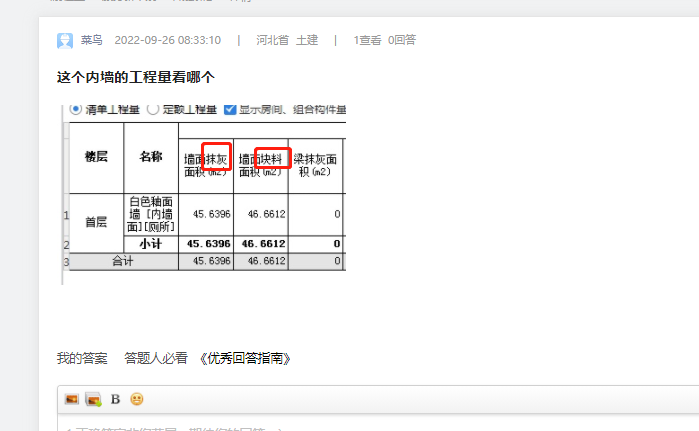This screenshot has width=699, height=431.
Task: Click the 首层 floor cell
Action: [x=96, y=222]
